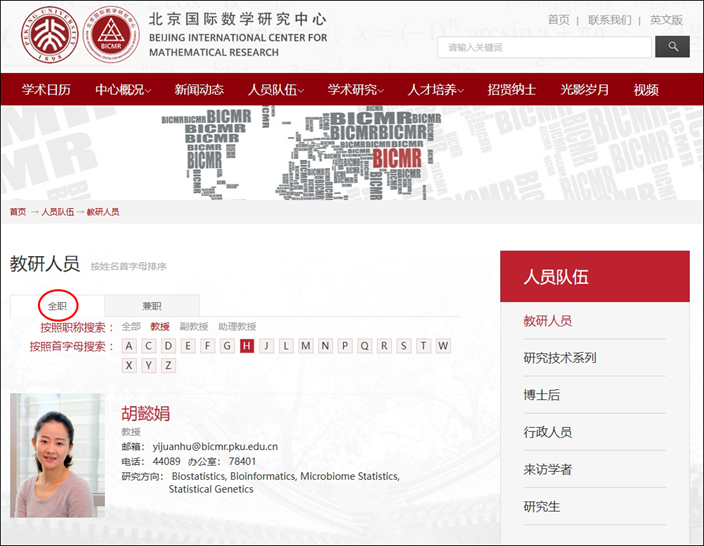Image resolution: width=704 pixels, height=546 pixels.
Task: Select letter H filter box
Action: [246, 346]
